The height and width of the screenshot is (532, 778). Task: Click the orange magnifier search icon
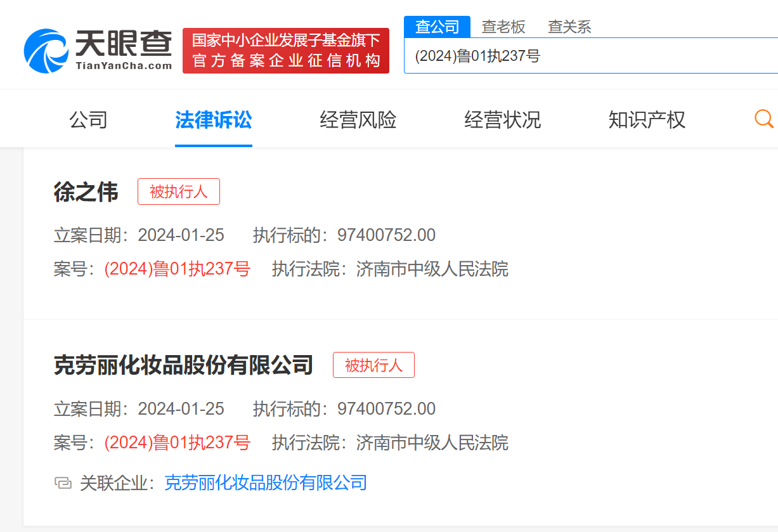(763, 119)
